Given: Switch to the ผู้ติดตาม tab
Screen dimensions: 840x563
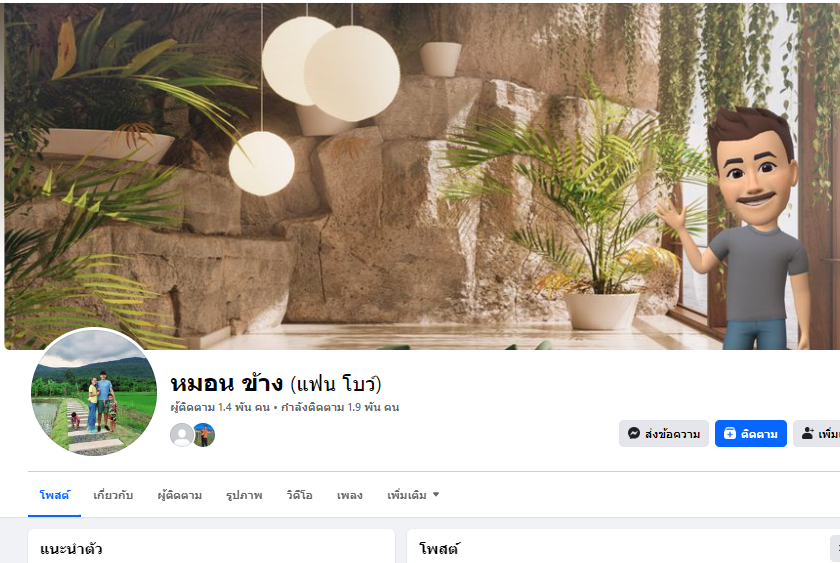Looking at the screenshot, I should click(179, 495).
